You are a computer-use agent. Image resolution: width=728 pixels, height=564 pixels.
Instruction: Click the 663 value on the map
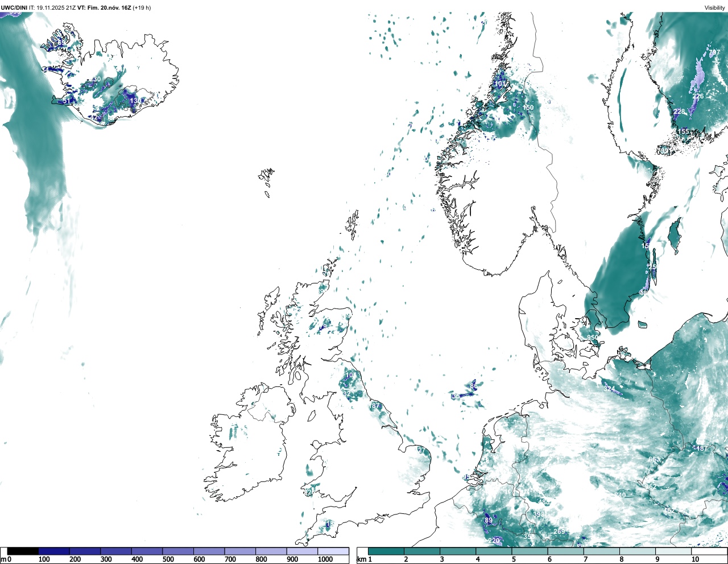[654, 460]
